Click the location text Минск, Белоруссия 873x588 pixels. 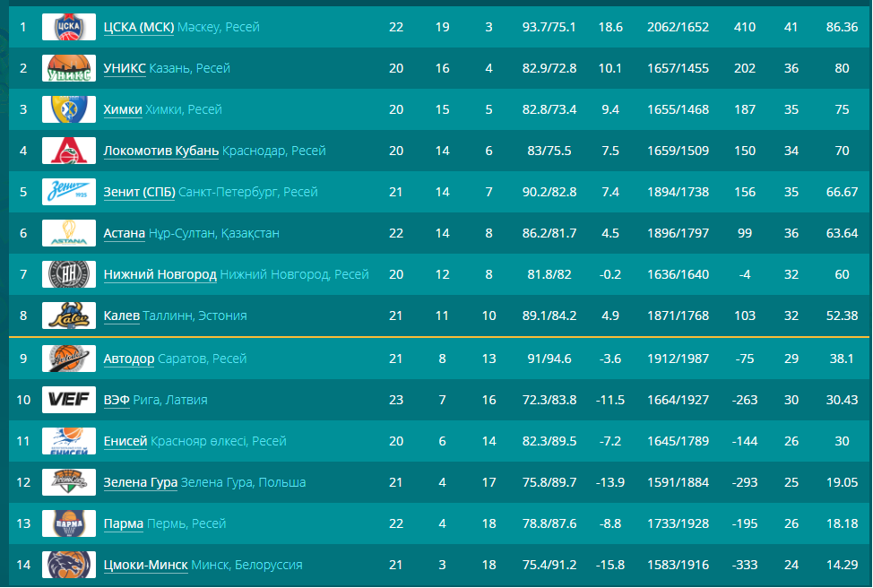246,565
